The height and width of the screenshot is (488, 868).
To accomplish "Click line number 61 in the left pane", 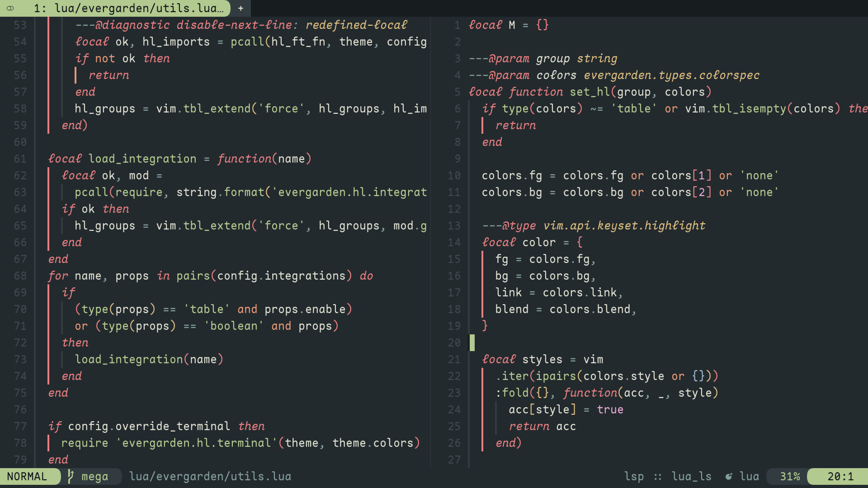I will click(20, 159).
